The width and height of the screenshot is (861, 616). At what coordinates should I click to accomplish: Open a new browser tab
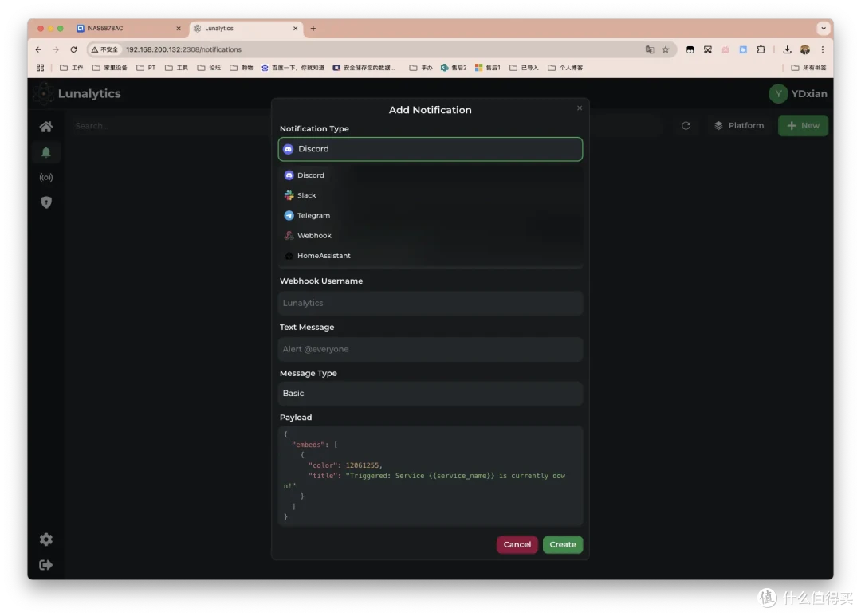(x=313, y=29)
